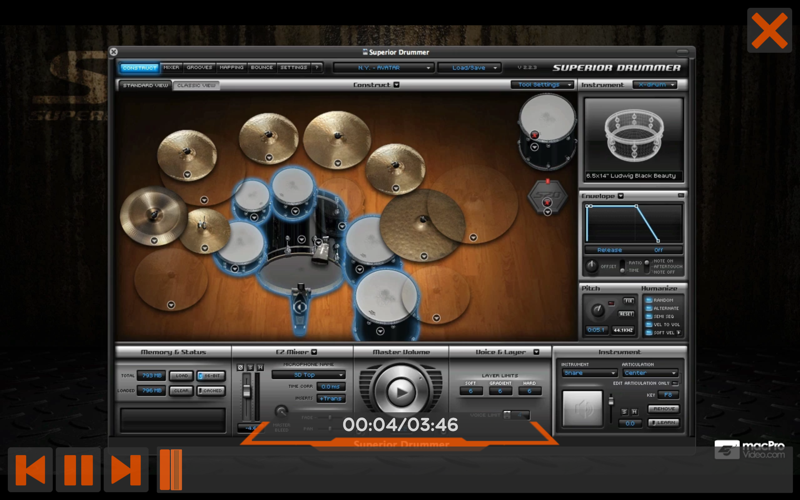Viewport: 800px width, 500px height.
Task: Click the +Trans invert button
Action: pos(331,398)
